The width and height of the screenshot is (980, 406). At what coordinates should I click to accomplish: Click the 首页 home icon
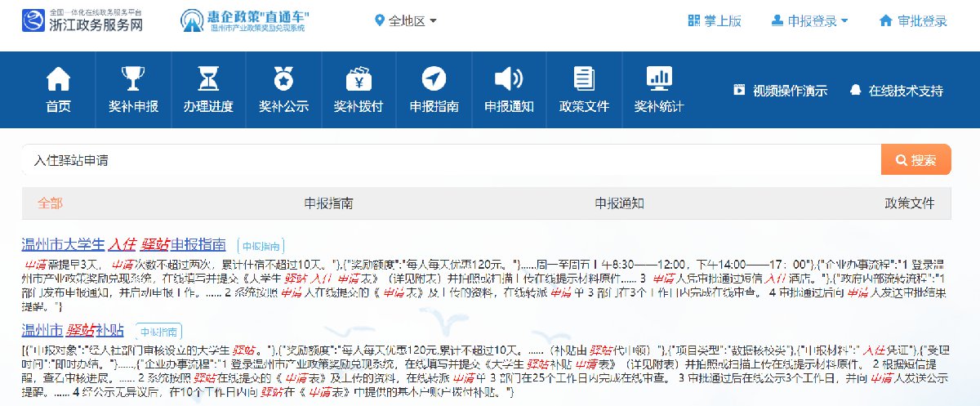pyautogui.click(x=58, y=79)
